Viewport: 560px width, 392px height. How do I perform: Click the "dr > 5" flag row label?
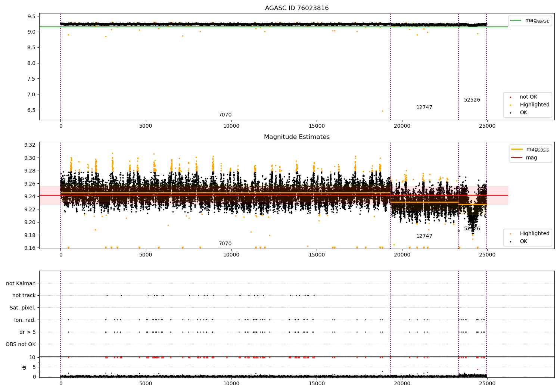pos(28,332)
